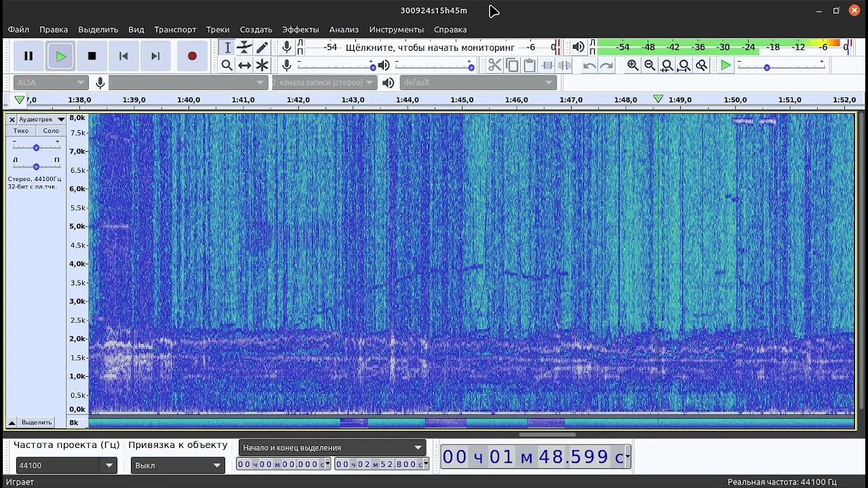The width and height of the screenshot is (868, 488).
Task: Click the Выделить button under the track
Action: tap(37, 422)
